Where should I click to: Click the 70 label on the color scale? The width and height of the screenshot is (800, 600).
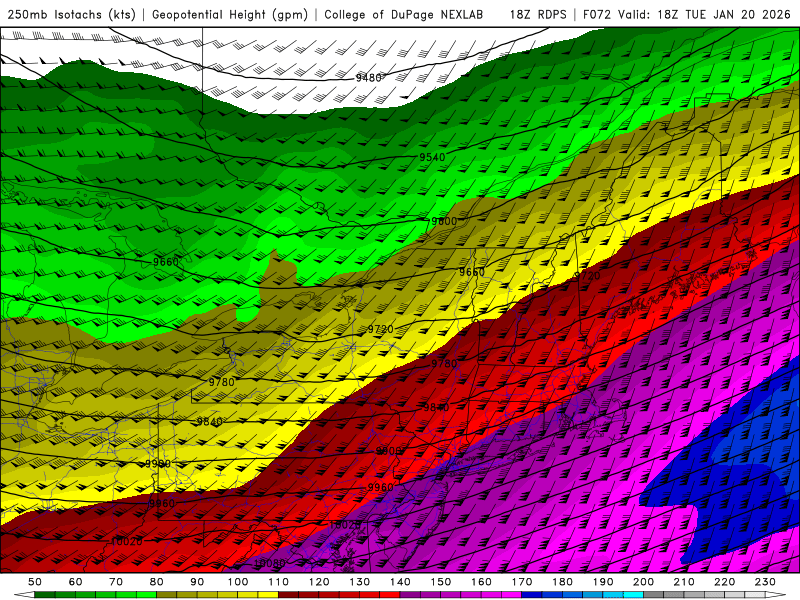pos(116,582)
